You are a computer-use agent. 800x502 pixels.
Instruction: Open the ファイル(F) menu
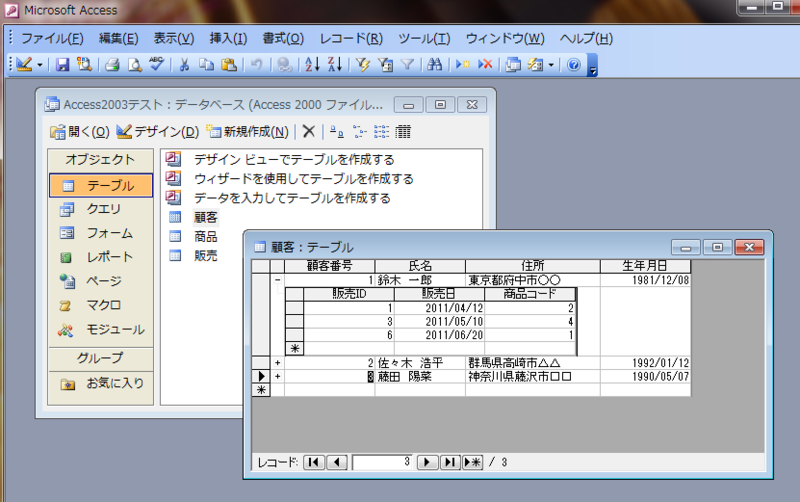pos(52,38)
